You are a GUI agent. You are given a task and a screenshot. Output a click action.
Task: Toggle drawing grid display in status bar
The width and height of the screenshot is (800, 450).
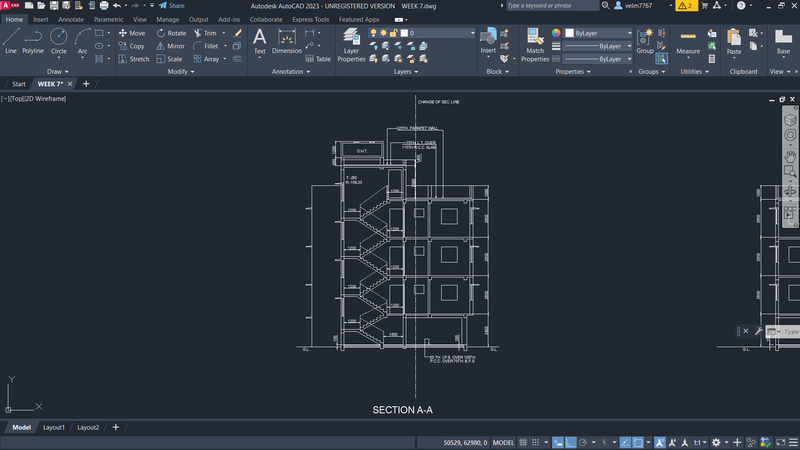[x=525, y=442]
